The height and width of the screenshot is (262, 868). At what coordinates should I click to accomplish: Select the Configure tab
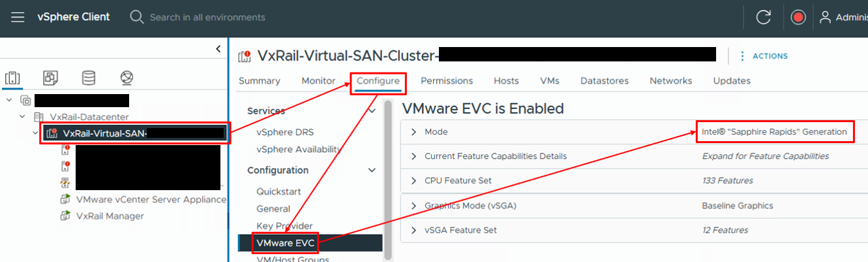378,81
